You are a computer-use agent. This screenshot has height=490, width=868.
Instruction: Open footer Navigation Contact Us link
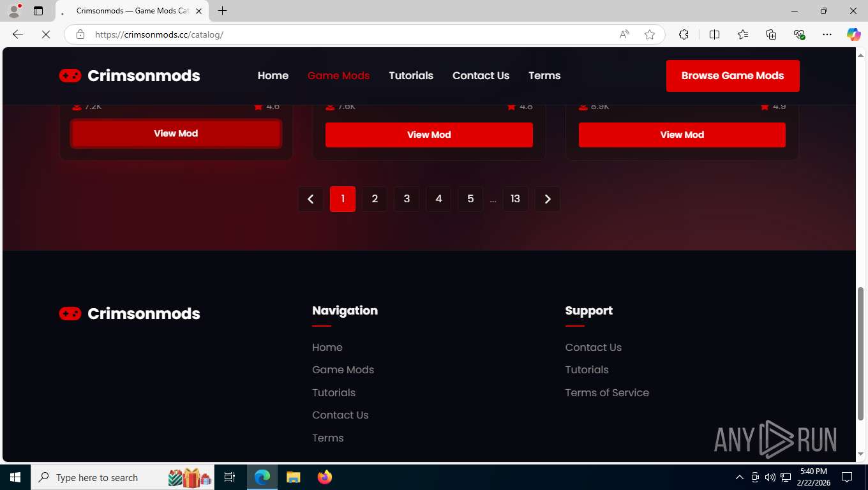click(x=340, y=415)
